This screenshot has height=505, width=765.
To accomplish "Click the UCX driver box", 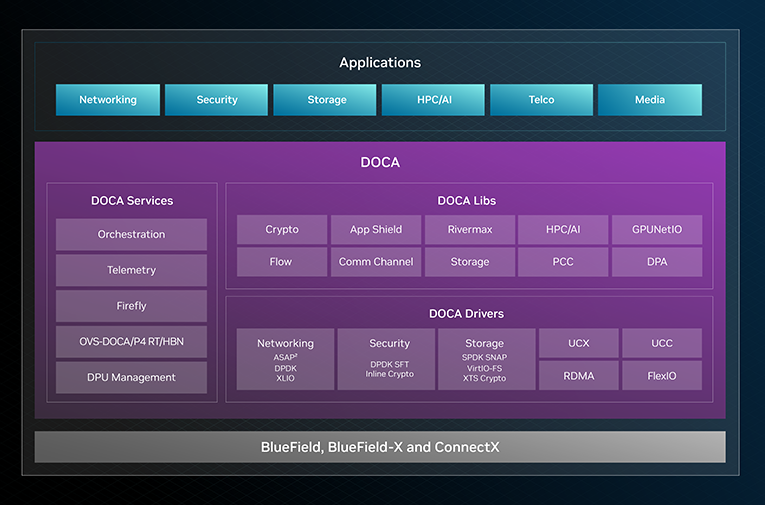I will coord(579,343).
